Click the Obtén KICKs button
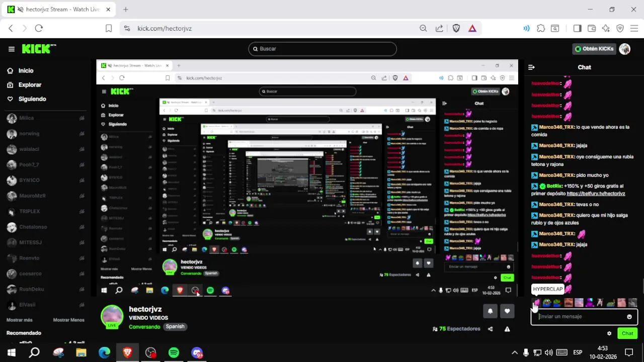The height and width of the screenshot is (362, 644). click(594, 49)
